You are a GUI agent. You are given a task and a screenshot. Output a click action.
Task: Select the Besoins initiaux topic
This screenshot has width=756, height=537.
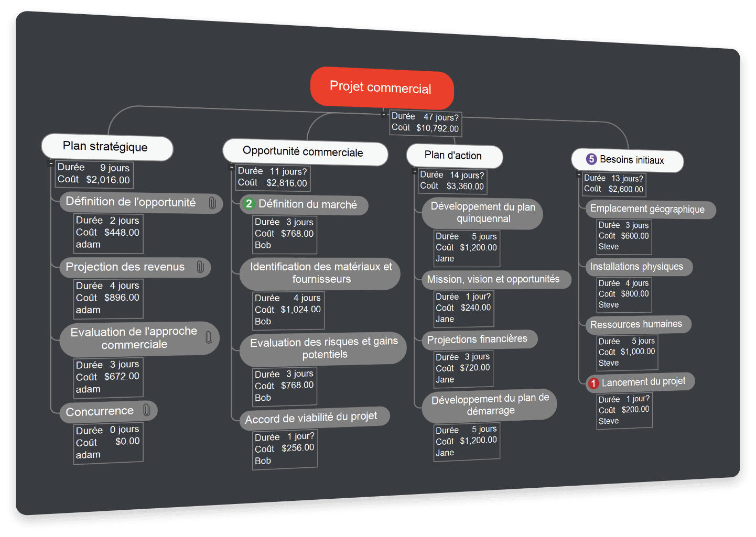(627, 160)
